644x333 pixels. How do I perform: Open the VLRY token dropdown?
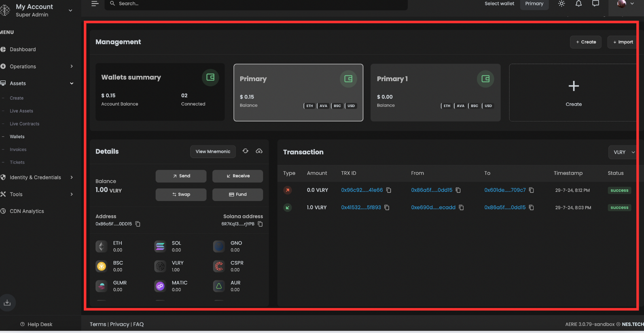point(623,152)
